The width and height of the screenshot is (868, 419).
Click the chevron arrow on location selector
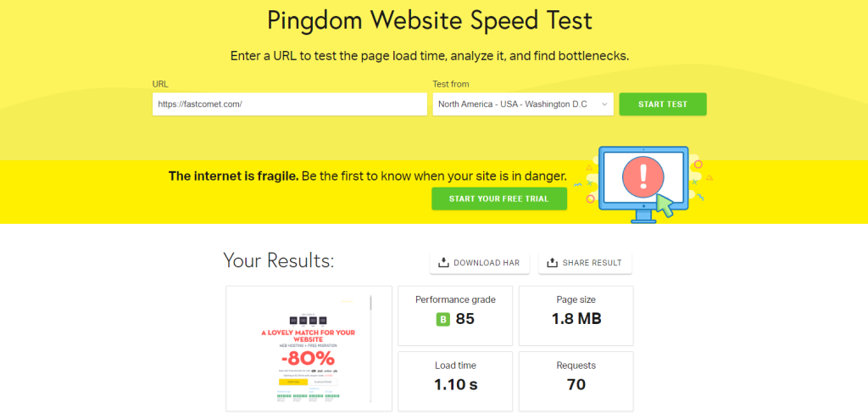click(x=604, y=104)
